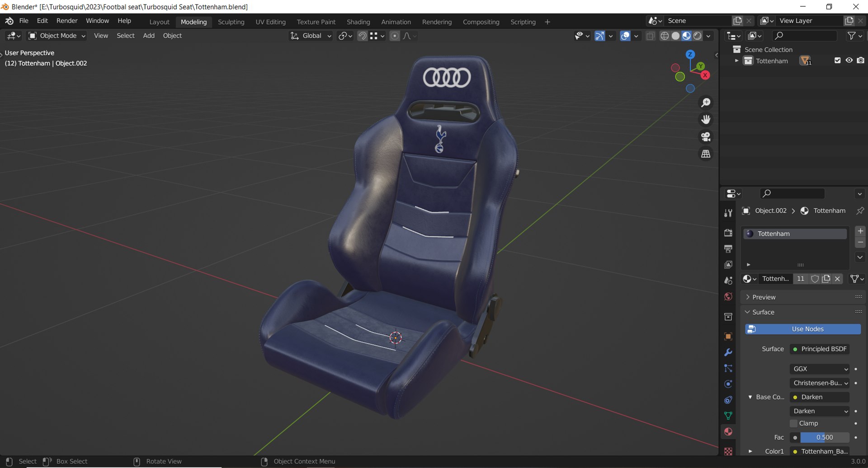The width and height of the screenshot is (868, 468).
Task: Open the File menu
Action: click(x=24, y=21)
